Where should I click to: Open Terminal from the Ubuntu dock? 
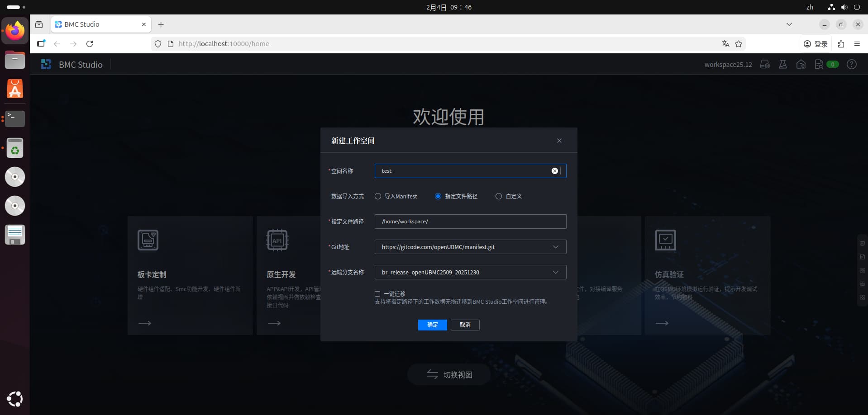[15, 118]
